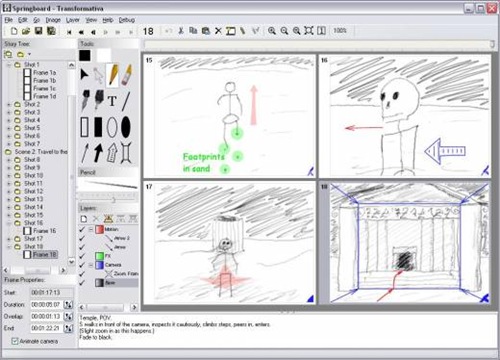
Task: Uncheck the Animate camera checkbox
Action: click(15, 341)
